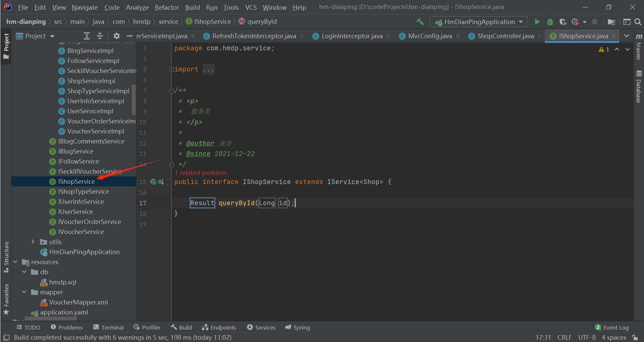644x342 pixels.
Task: Hide the Project panel with minus icon
Action: [x=129, y=36]
